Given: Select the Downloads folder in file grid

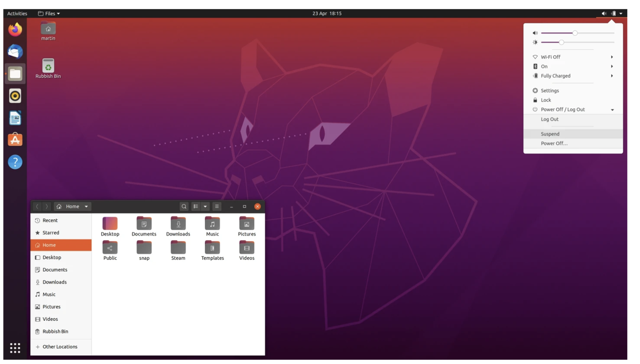Looking at the screenshot, I should pyautogui.click(x=178, y=227).
